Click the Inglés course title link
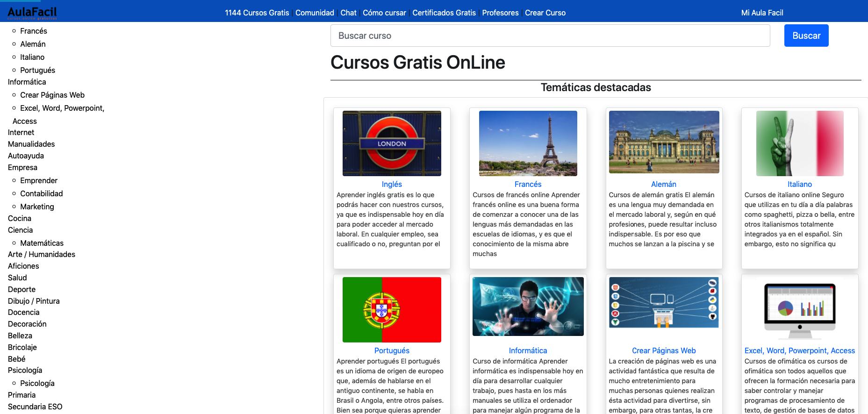868x414 pixels. point(392,184)
